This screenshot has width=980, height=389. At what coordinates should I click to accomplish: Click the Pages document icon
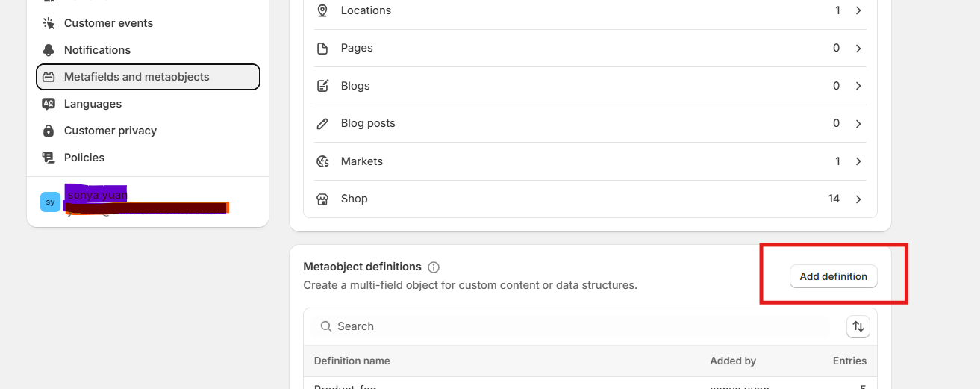pyautogui.click(x=322, y=49)
